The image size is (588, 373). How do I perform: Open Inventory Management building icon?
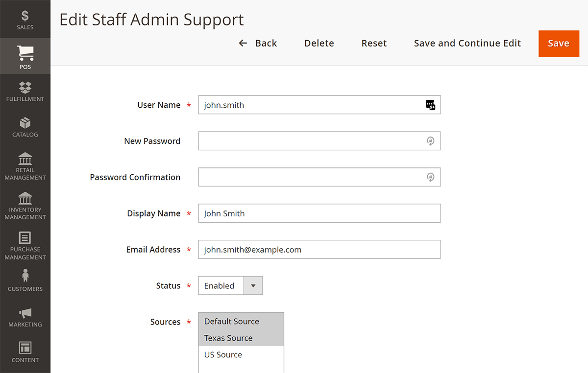pyautogui.click(x=25, y=198)
